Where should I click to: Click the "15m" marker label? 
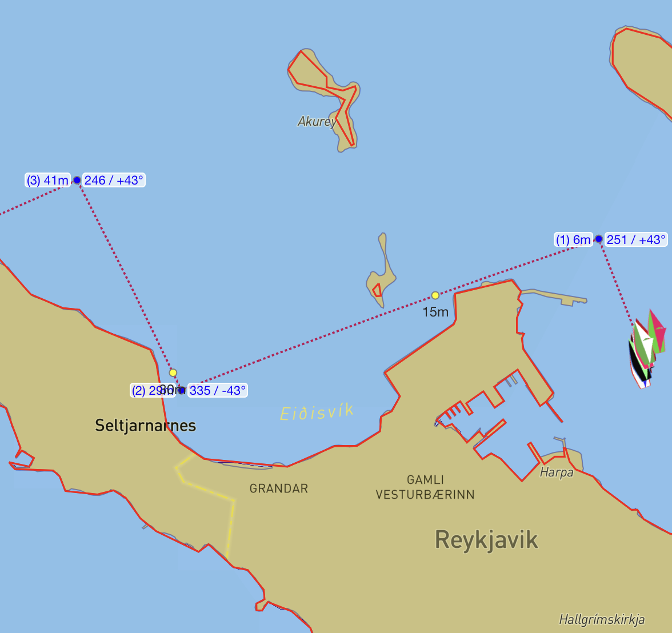[435, 312]
